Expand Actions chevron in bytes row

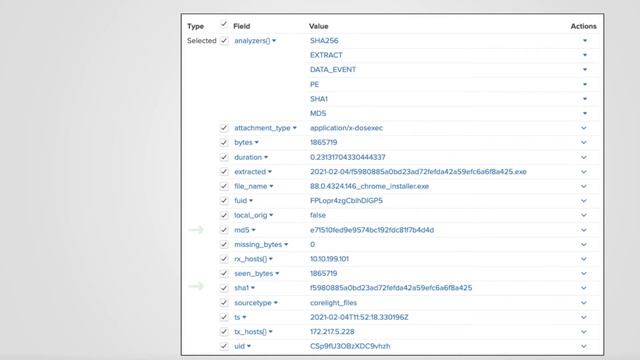584,142
